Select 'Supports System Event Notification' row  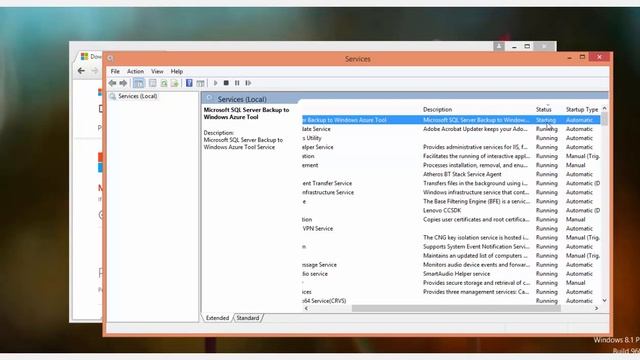(x=451, y=247)
